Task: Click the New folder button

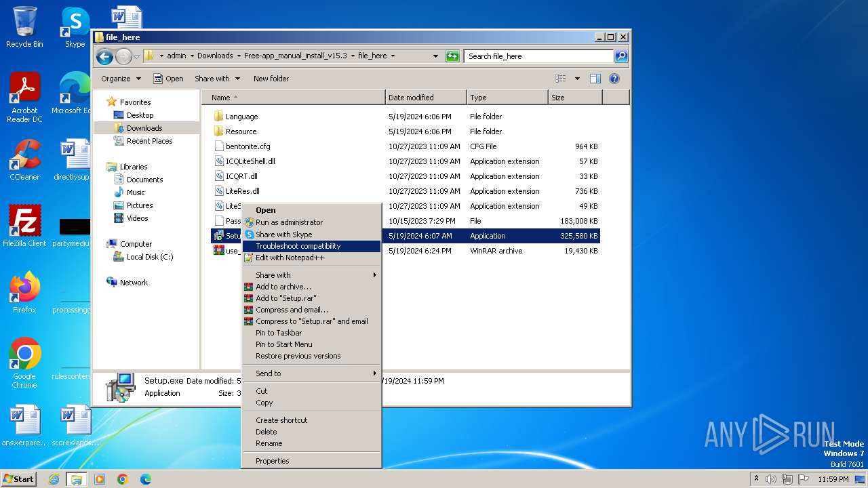Action: coord(271,79)
